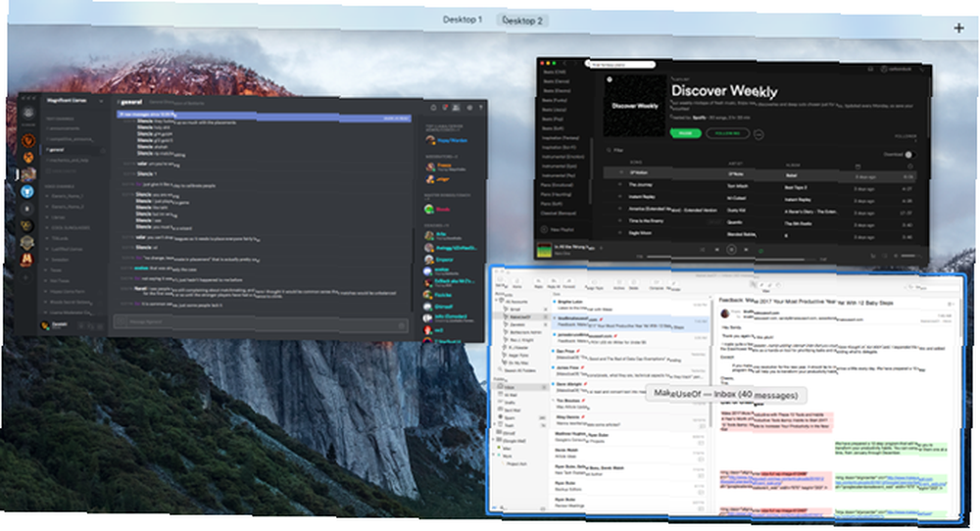The height and width of the screenshot is (531, 980).
Task: Select the Inbox folder in Mail sidebar
Action: pyautogui.click(x=521, y=387)
